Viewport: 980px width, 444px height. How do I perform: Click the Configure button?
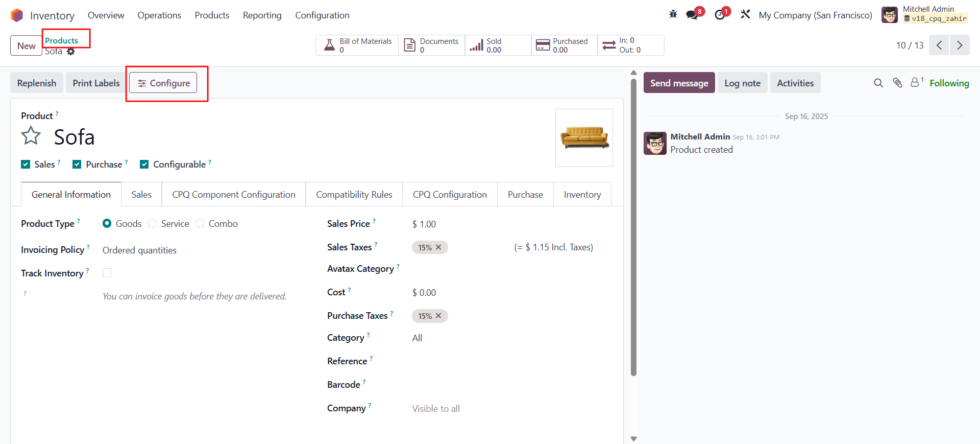coord(163,83)
